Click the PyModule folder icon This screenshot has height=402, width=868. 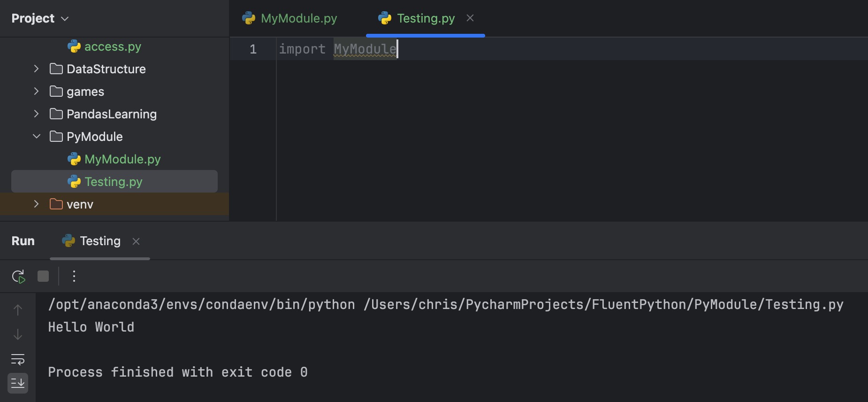click(56, 137)
